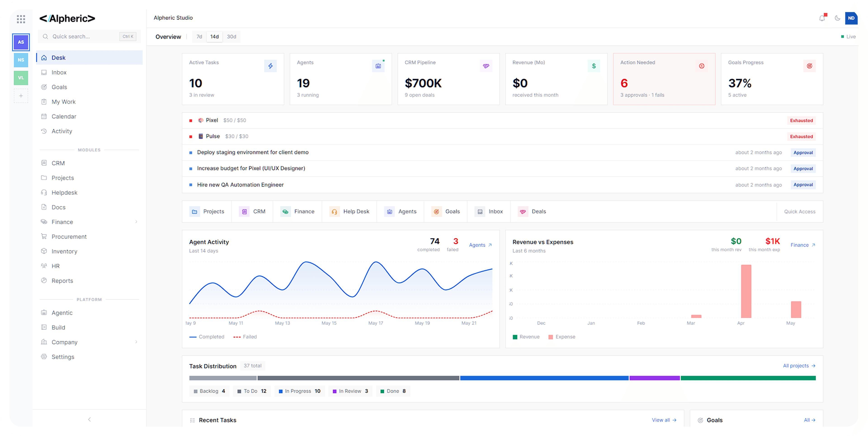The image size is (868, 436).
Task: Open the notifications bell
Action: pyautogui.click(x=822, y=18)
